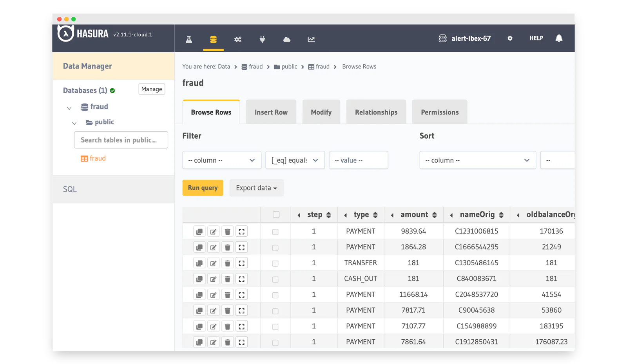This screenshot has height=364, width=627.
Task: Collapse the public schema tree node
Action: pyautogui.click(x=74, y=123)
